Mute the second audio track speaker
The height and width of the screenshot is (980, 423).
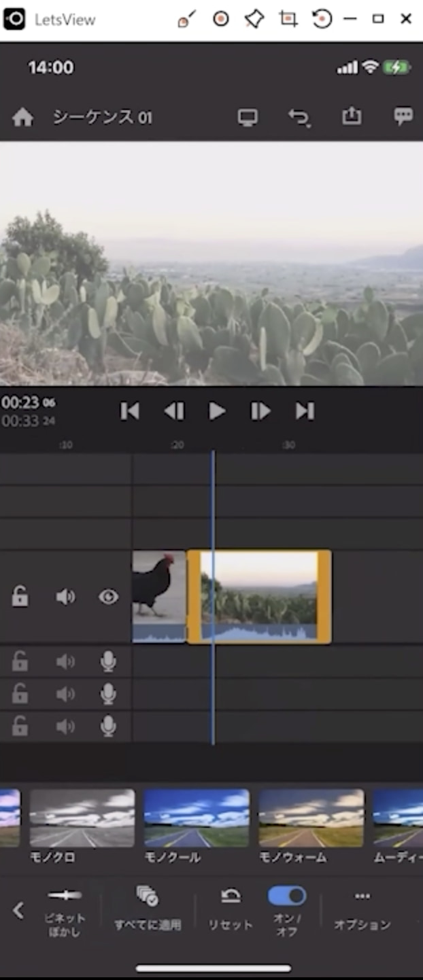(65, 694)
